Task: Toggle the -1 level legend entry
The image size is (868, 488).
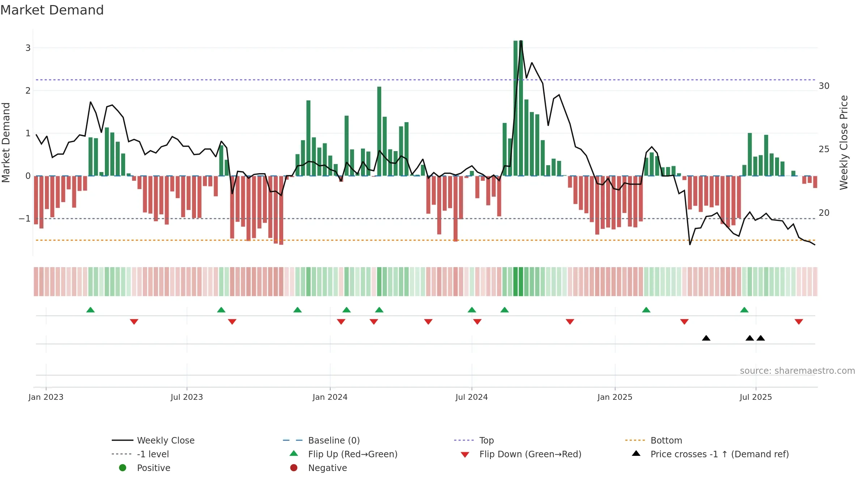Action: tap(140, 454)
